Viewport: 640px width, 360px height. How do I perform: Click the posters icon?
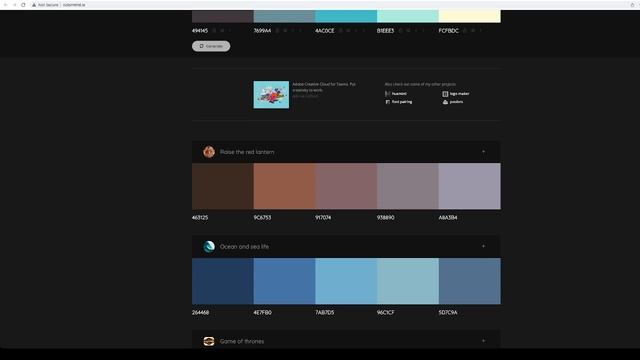click(x=445, y=102)
